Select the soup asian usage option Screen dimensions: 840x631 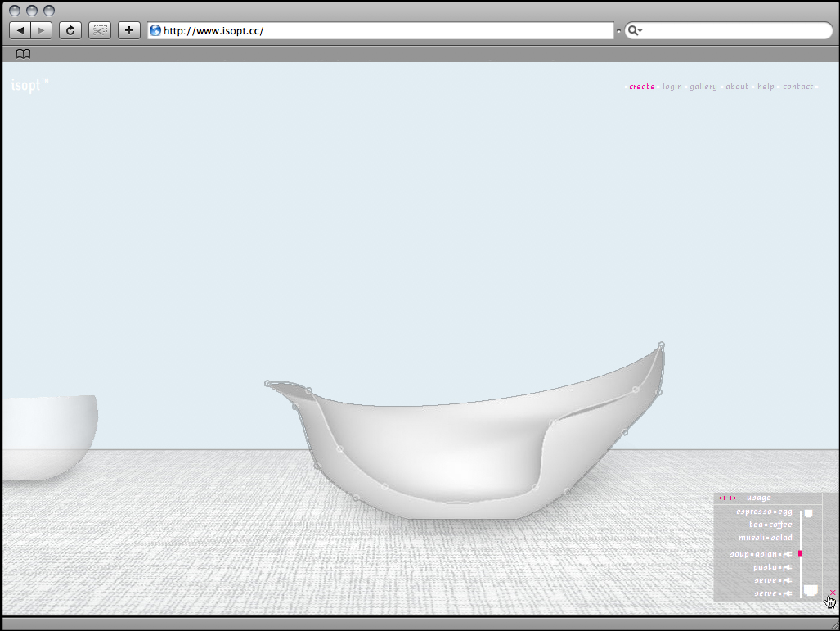click(x=761, y=554)
